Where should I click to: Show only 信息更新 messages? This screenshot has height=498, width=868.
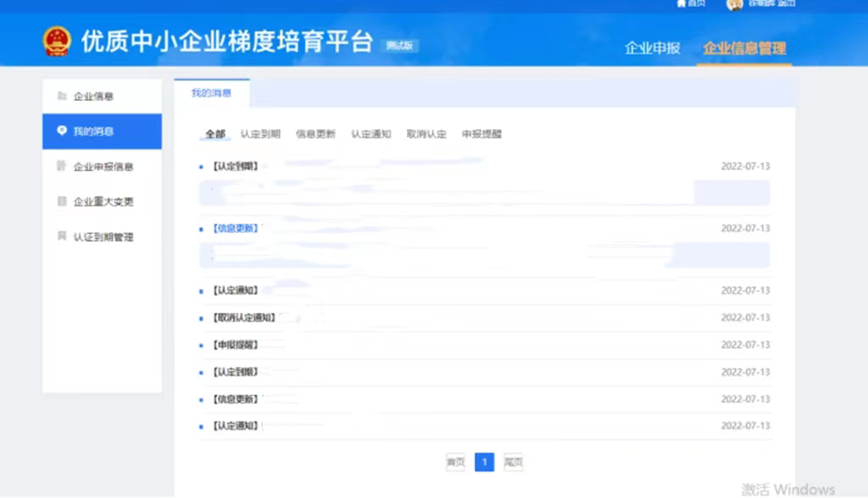pyautogui.click(x=315, y=134)
